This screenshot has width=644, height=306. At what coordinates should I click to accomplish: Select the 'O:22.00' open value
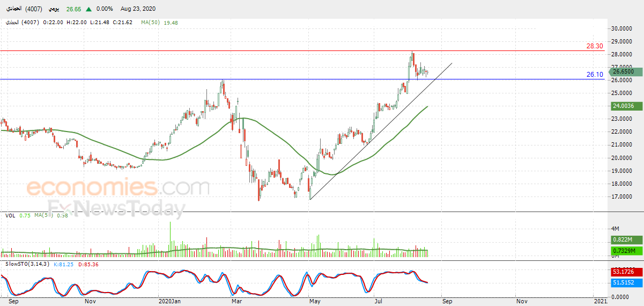click(54, 23)
